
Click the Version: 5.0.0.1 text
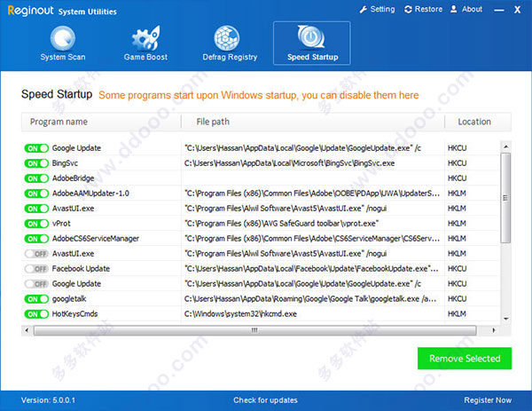(x=48, y=400)
